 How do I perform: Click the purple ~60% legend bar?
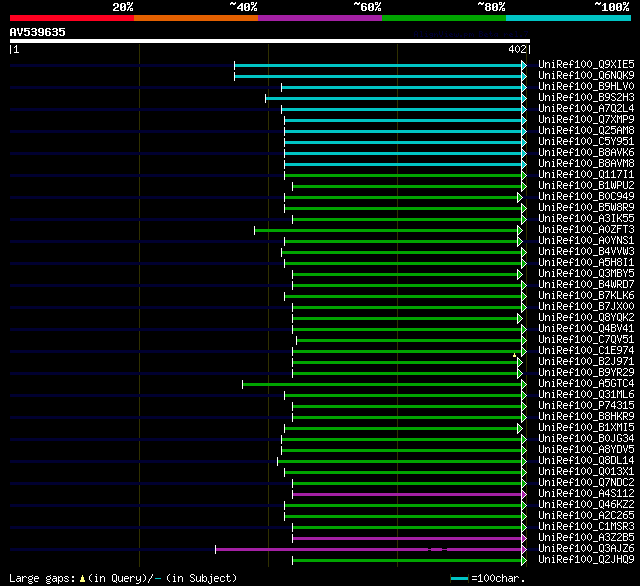point(320,18)
